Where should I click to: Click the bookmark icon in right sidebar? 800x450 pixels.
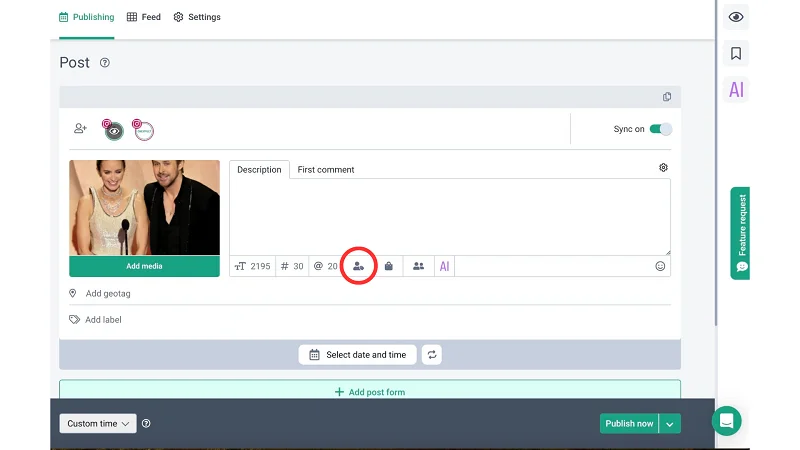(x=736, y=54)
